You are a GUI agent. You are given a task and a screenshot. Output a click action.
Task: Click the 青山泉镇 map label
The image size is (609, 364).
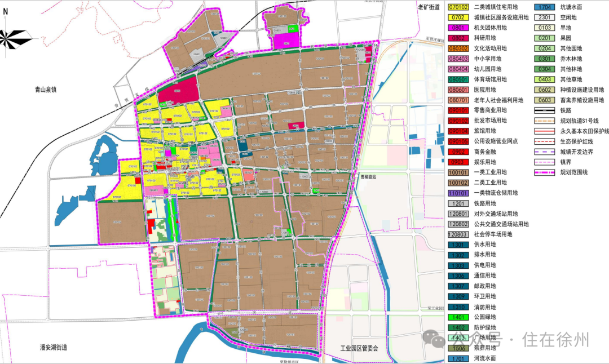(x=46, y=89)
